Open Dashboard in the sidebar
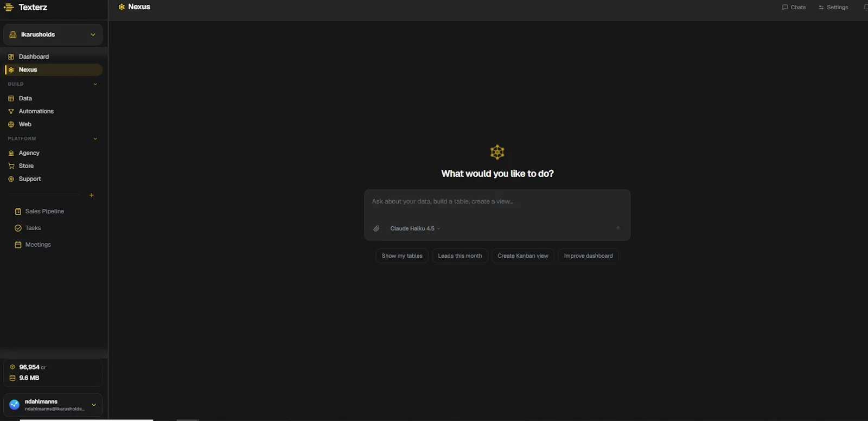 pos(53,56)
